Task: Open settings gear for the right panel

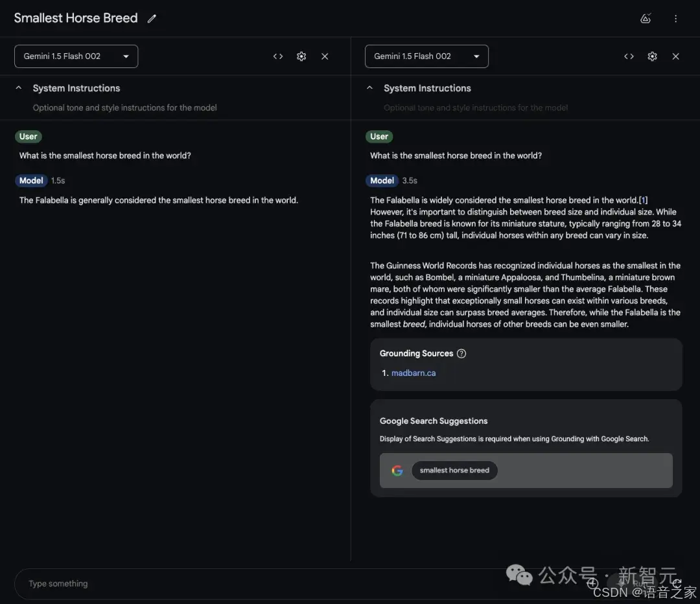Action: tap(652, 56)
